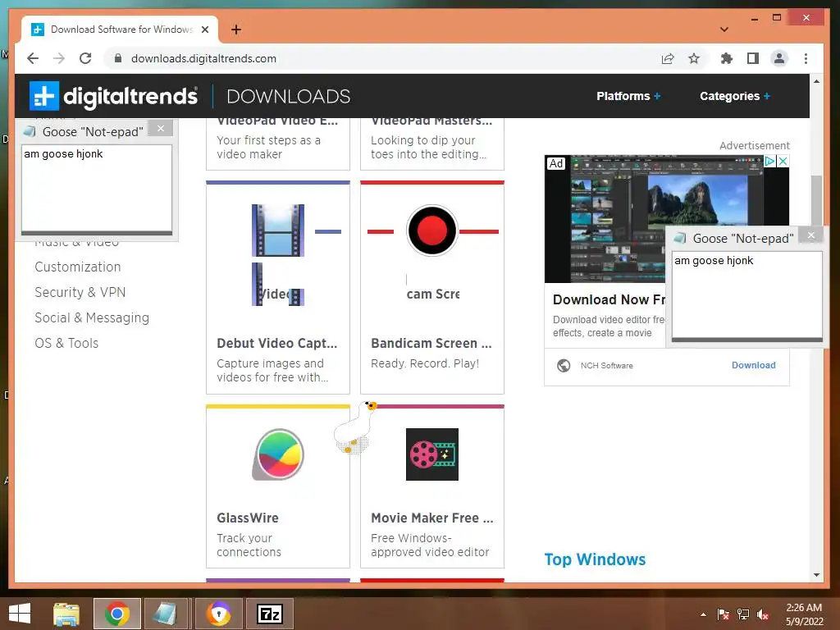
Task: Toggle the Chrome side panel icon
Action: click(x=753, y=58)
